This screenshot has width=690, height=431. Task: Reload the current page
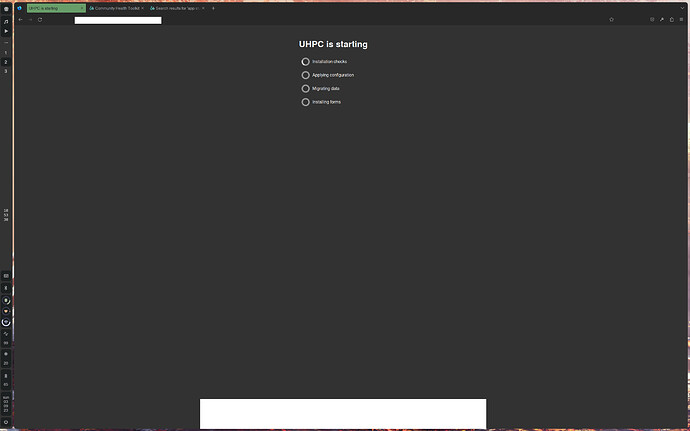tap(40, 19)
